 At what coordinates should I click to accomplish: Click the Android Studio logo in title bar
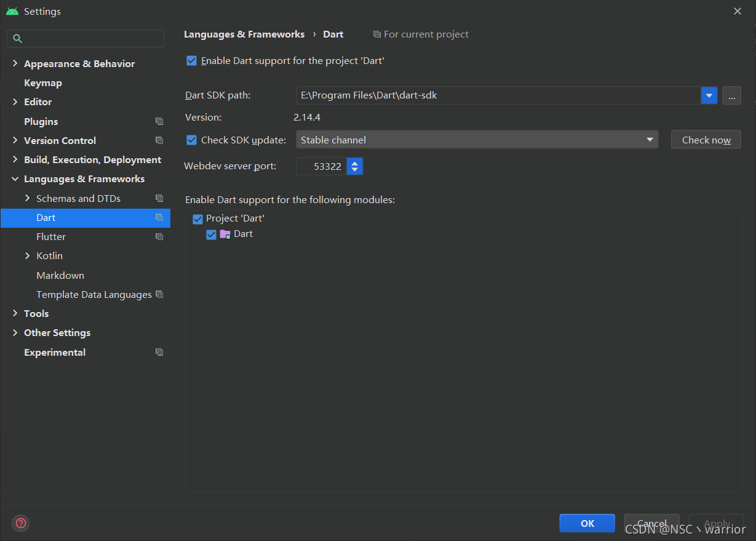[12, 11]
